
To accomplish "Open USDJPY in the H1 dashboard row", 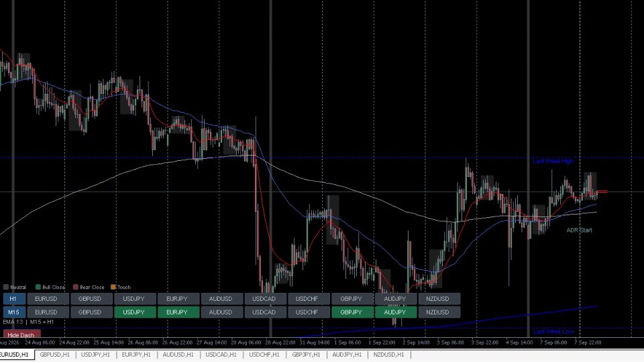I will pos(135,299).
